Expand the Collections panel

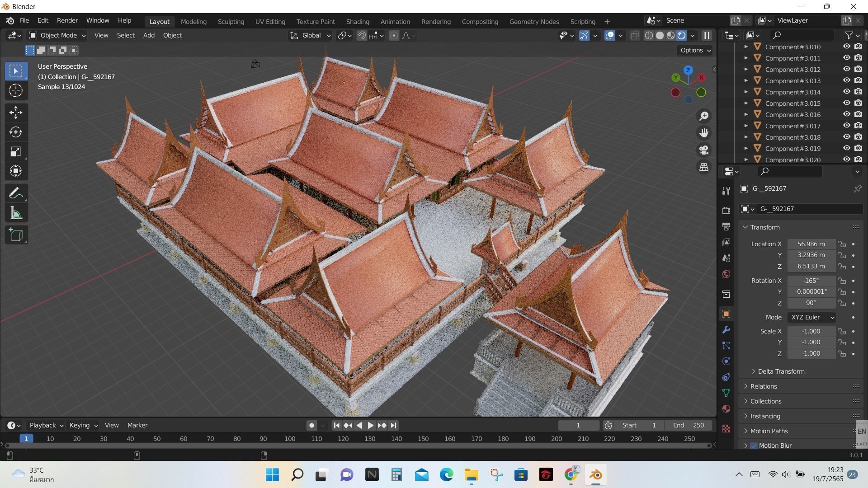765,401
